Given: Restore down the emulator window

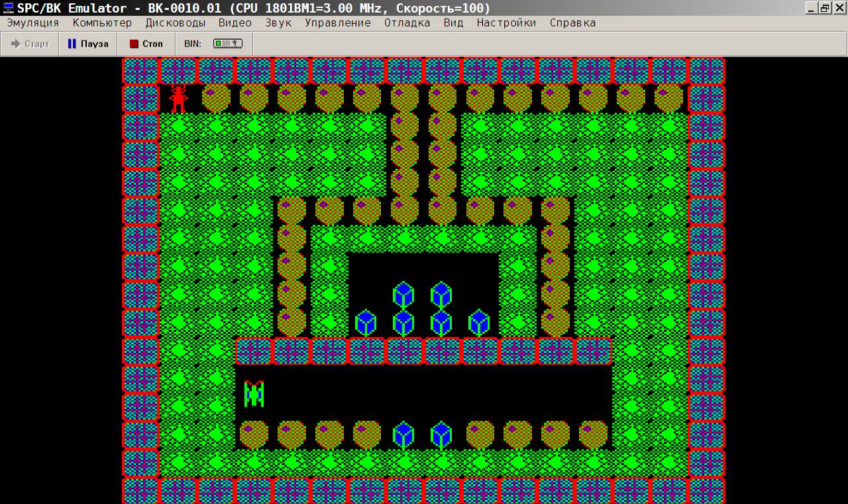Looking at the screenshot, I should pyautogui.click(x=825, y=8).
